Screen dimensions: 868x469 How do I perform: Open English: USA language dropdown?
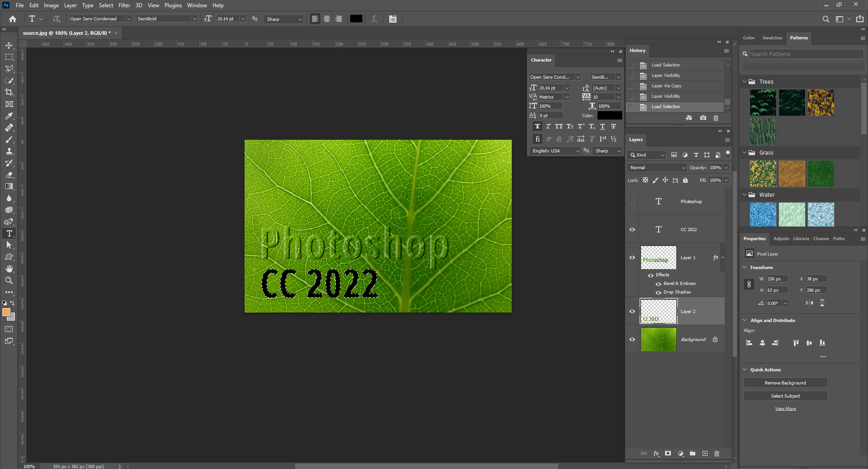(555, 151)
